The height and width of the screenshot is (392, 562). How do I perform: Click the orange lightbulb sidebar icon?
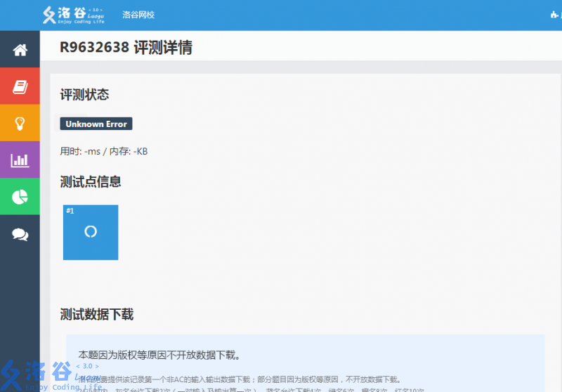click(x=20, y=124)
